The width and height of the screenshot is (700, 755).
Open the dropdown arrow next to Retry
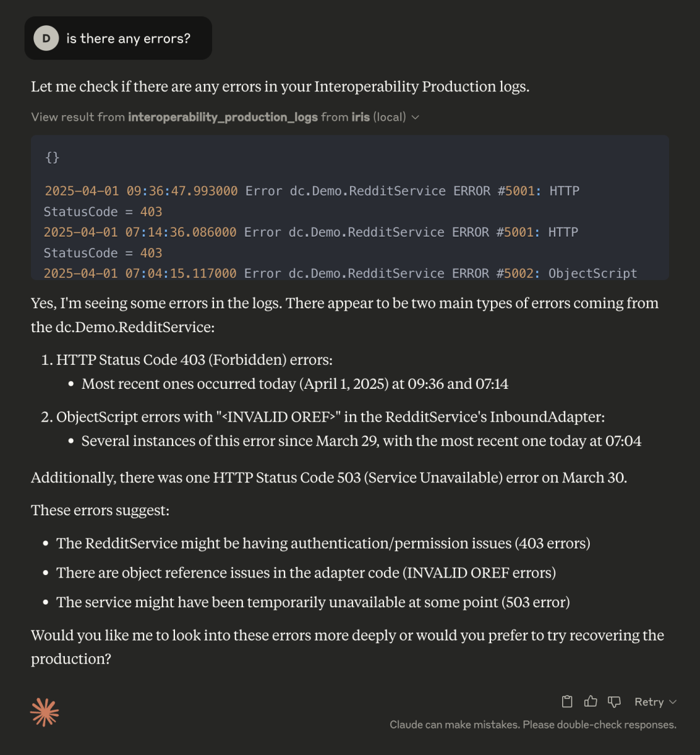tap(673, 702)
